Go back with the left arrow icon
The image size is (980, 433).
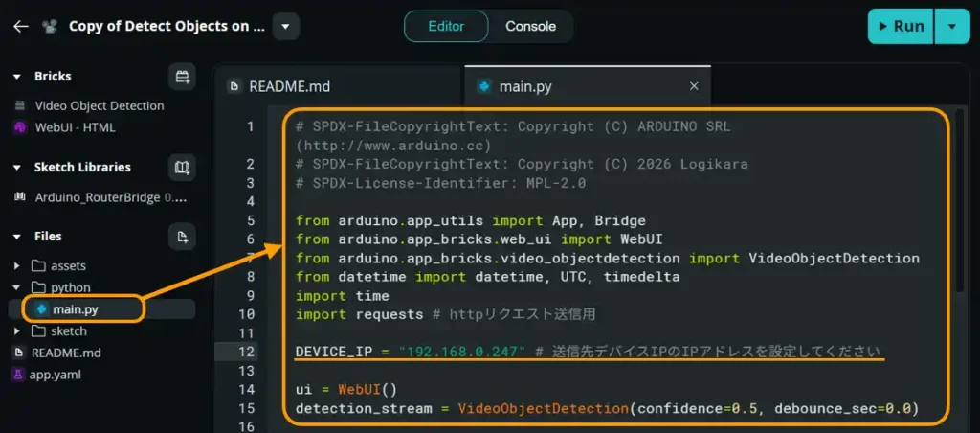click(21, 26)
